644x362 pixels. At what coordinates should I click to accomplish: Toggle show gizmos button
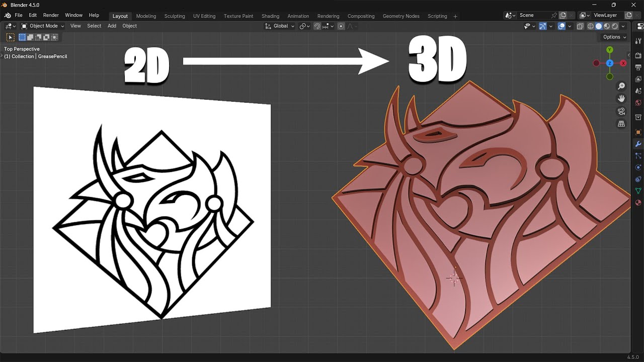tap(543, 26)
